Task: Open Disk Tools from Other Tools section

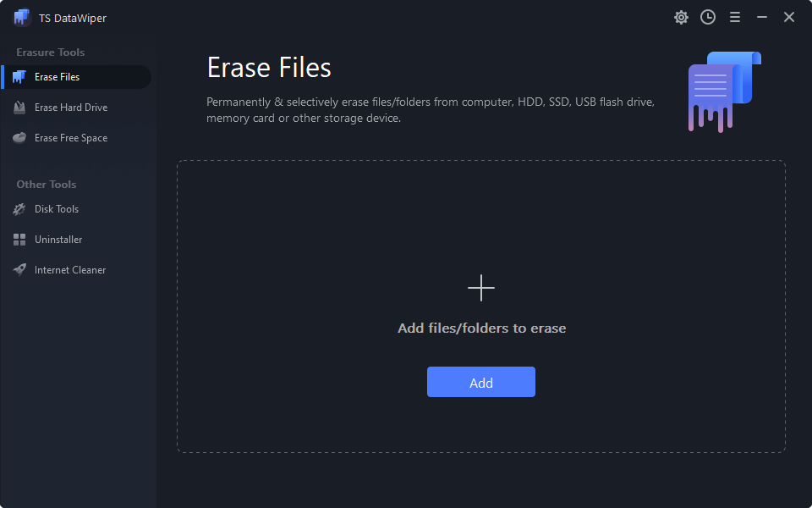Action: (x=56, y=209)
